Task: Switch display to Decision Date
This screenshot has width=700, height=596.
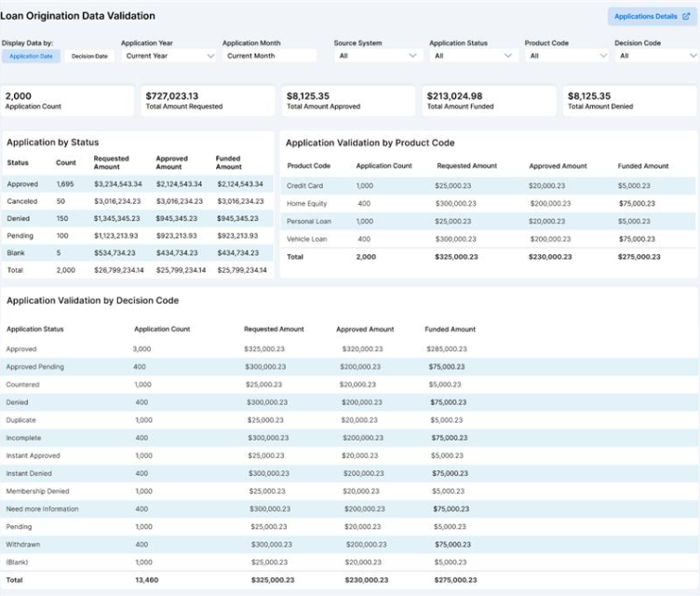Action: point(89,56)
